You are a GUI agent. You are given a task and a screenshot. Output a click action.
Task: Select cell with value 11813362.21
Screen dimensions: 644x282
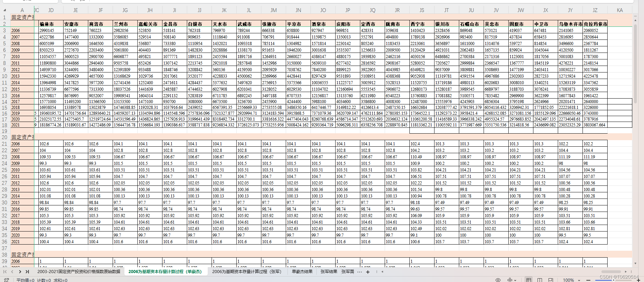[422, 125]
